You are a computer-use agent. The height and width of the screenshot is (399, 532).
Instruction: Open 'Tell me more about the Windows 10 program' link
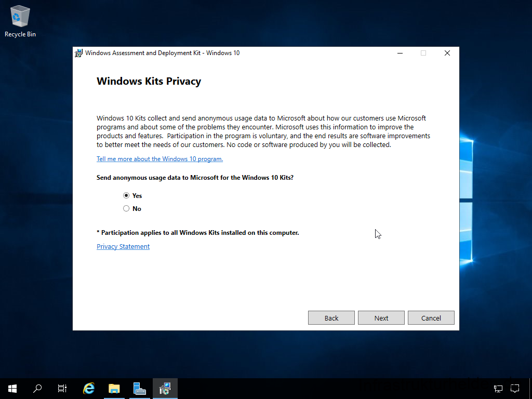(160, 159)
